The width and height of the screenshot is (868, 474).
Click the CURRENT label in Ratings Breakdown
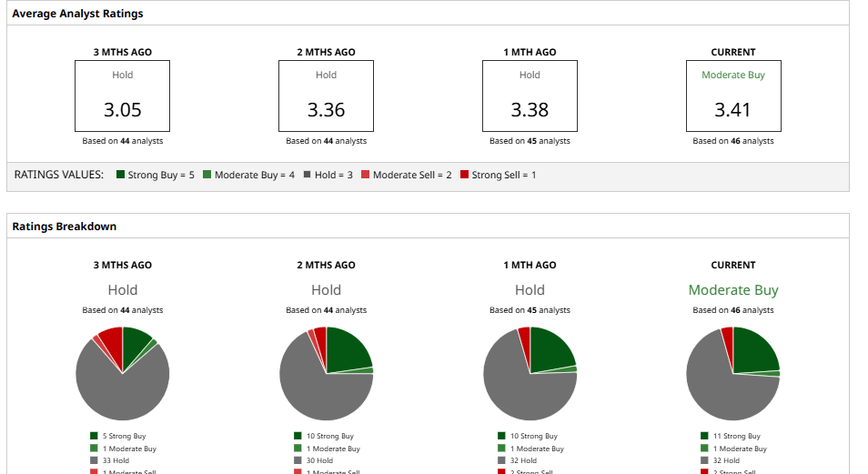[733, 265]
